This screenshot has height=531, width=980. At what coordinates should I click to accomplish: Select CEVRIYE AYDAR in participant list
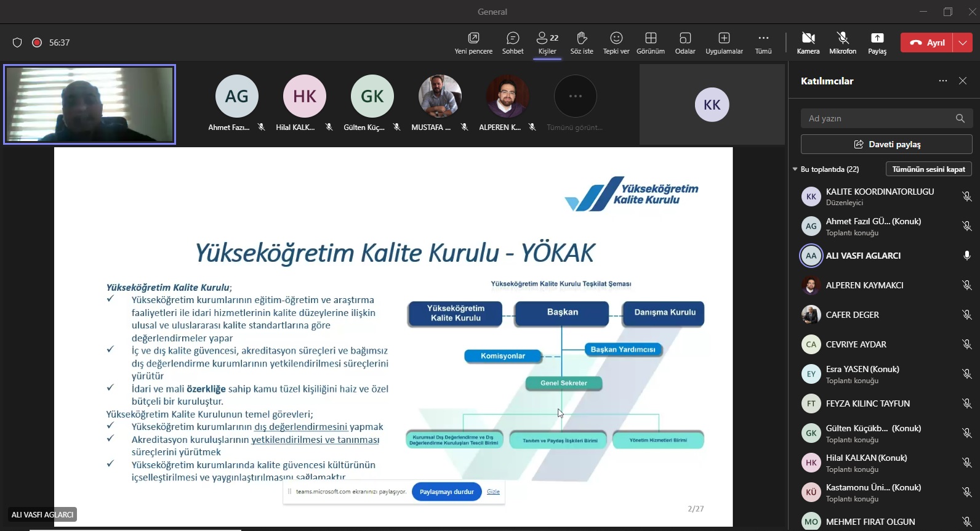click(886, 344)
